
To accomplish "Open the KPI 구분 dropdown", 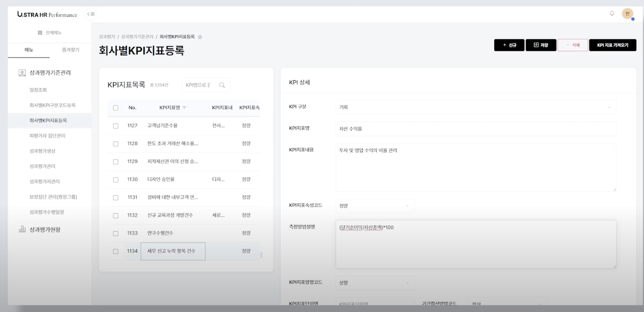I will (476, 107).
